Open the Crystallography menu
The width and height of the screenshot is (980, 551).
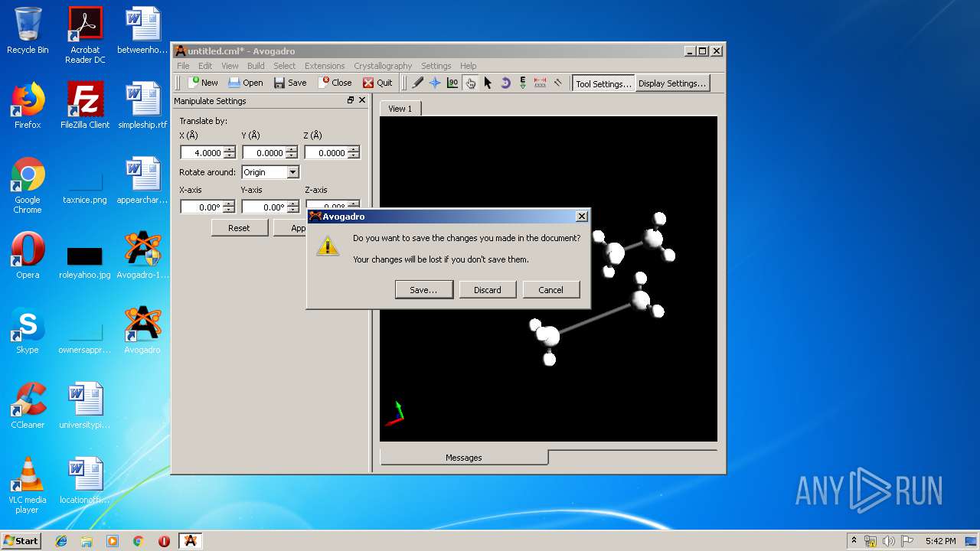(x=383, y=66)
